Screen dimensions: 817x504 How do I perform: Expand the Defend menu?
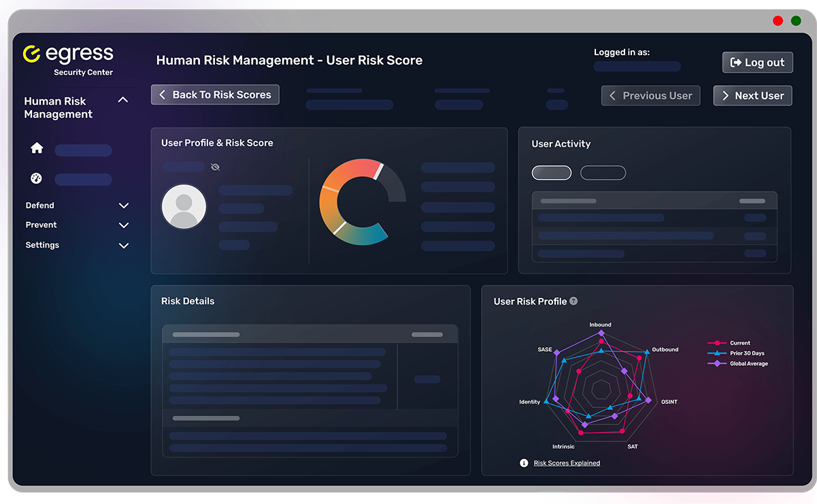(123, 205)
